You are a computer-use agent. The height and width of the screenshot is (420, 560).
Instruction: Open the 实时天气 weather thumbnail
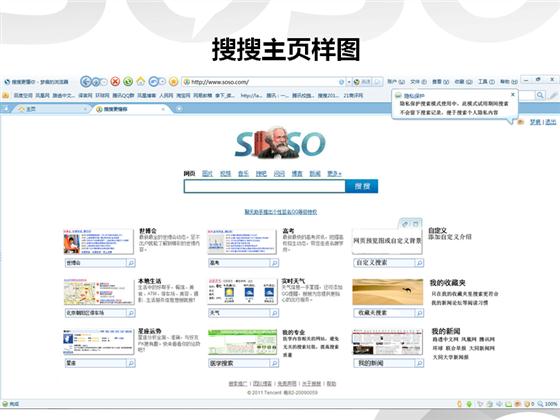(242, 292)
